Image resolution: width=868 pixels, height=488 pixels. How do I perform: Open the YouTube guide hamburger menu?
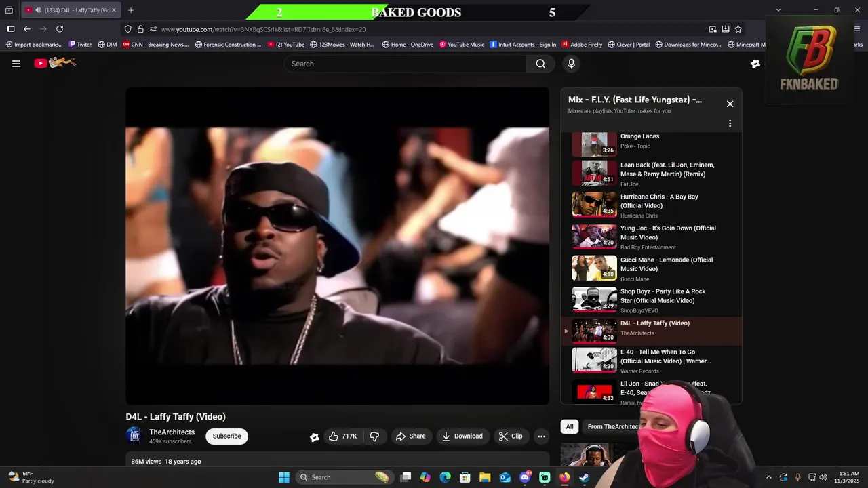[16, 64]
